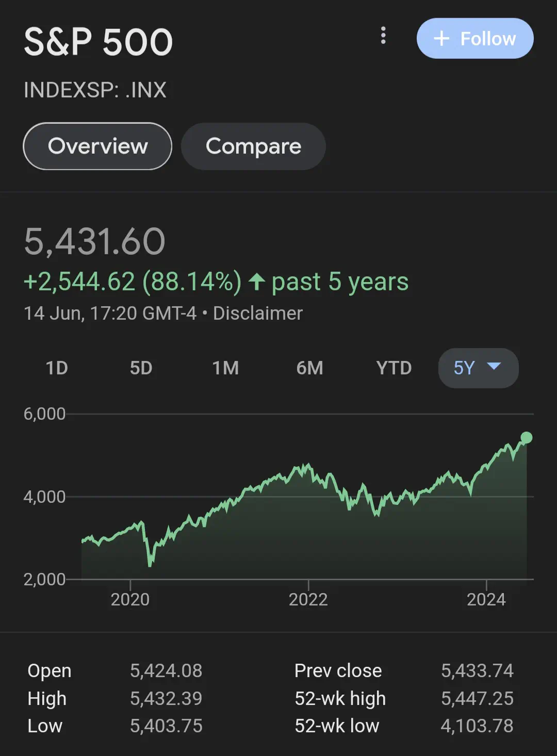This screenshot has width=557, height=756.
Task: Open the Disclaimer link
Action: point(257,314)
